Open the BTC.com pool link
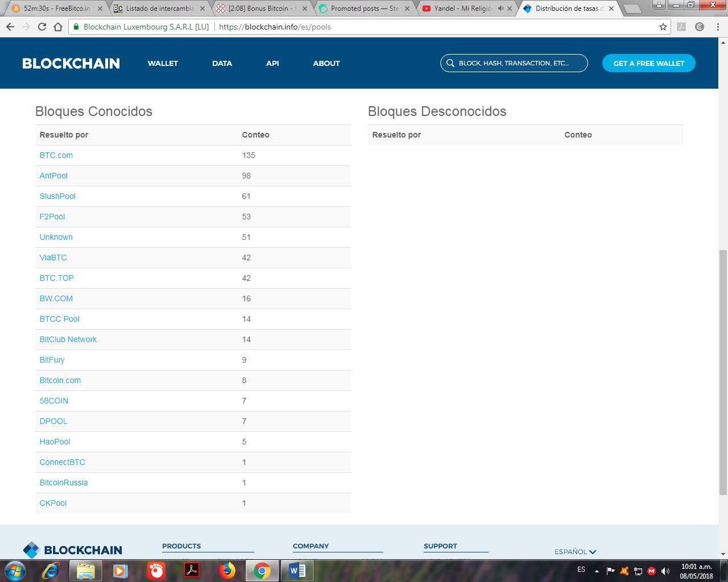The width and height of the screenshot is (728, 582). pos(56,155)
